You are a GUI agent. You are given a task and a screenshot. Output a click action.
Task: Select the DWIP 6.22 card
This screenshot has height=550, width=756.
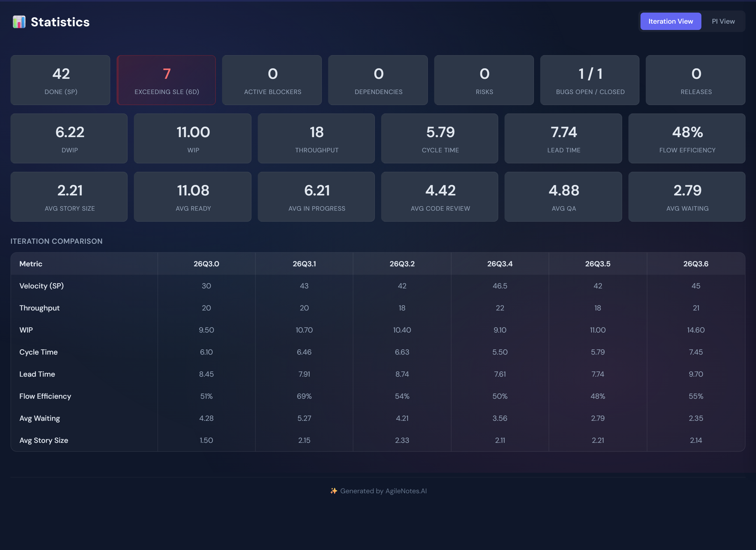coord(69,138)
